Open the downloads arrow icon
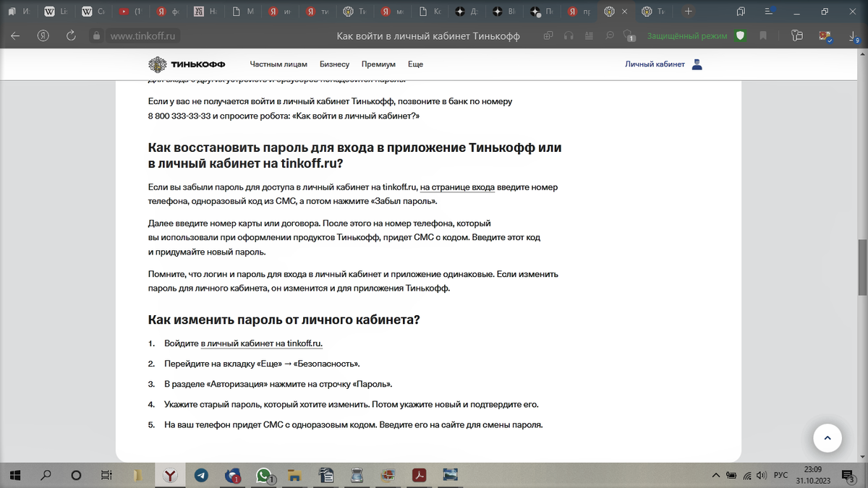The image size is (868, 488). click(854, 35)
